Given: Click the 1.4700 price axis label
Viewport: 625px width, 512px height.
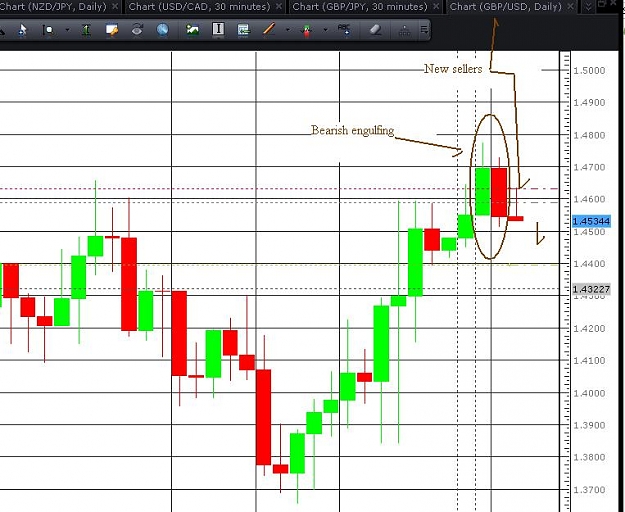Looking at the screenshot, I should pyautogui.click(x=589, y=167).
